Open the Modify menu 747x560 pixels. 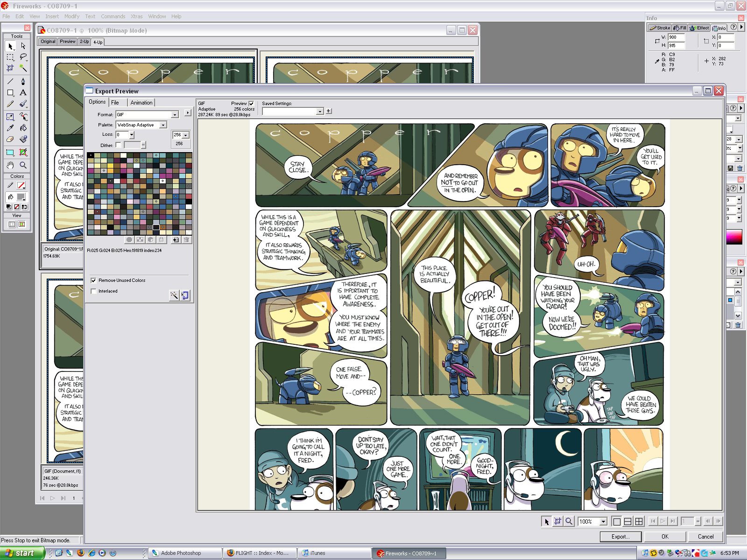[71, 16]
